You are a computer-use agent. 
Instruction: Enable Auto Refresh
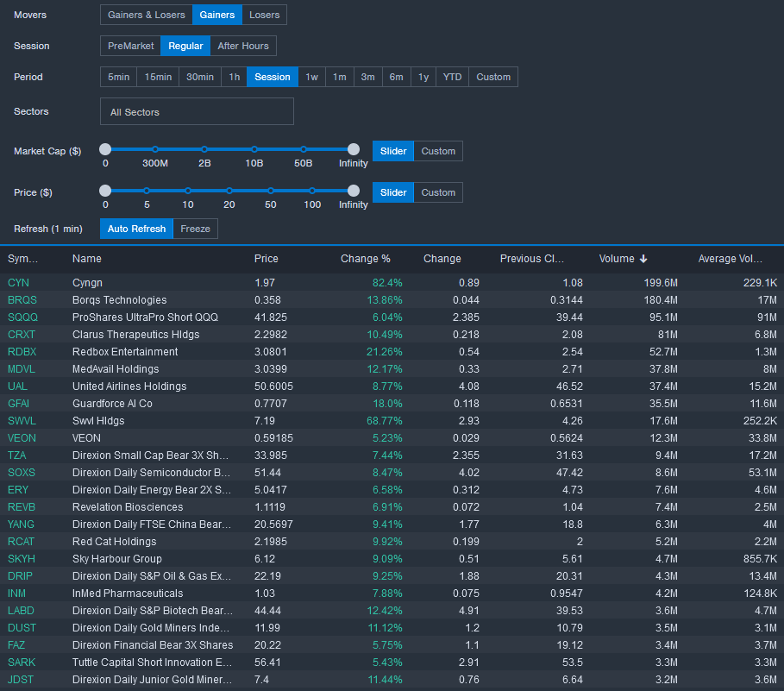pos(136,229)
